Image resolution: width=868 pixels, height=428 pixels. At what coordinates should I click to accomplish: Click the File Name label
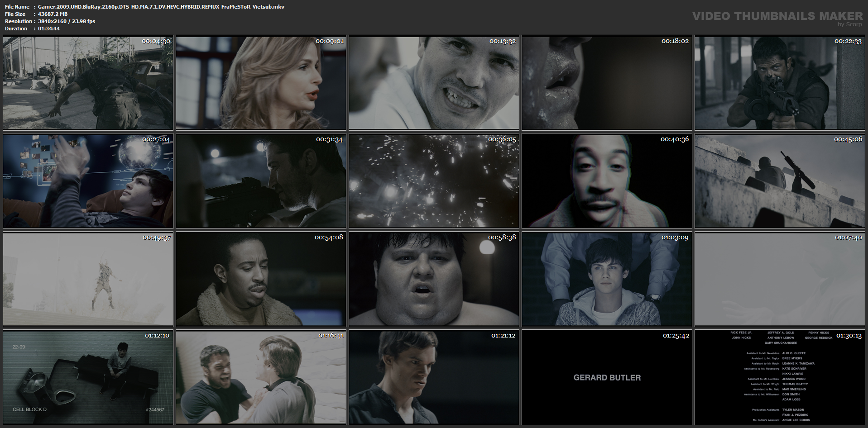17,7
